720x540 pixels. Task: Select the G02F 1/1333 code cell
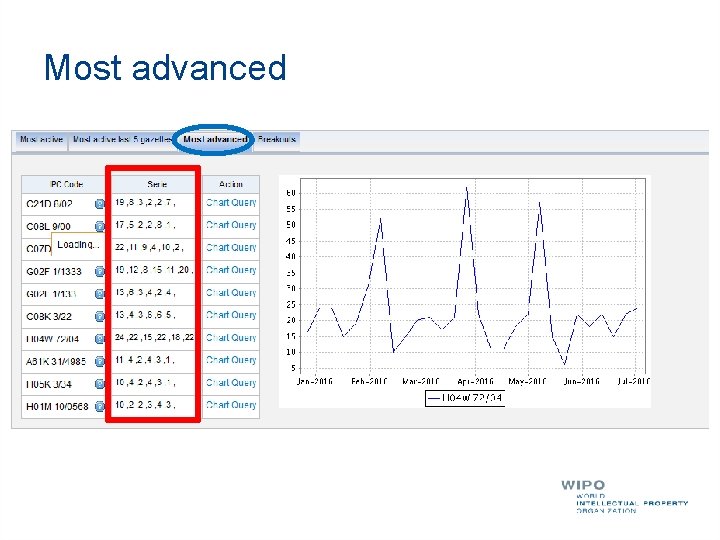coord(54,271)
